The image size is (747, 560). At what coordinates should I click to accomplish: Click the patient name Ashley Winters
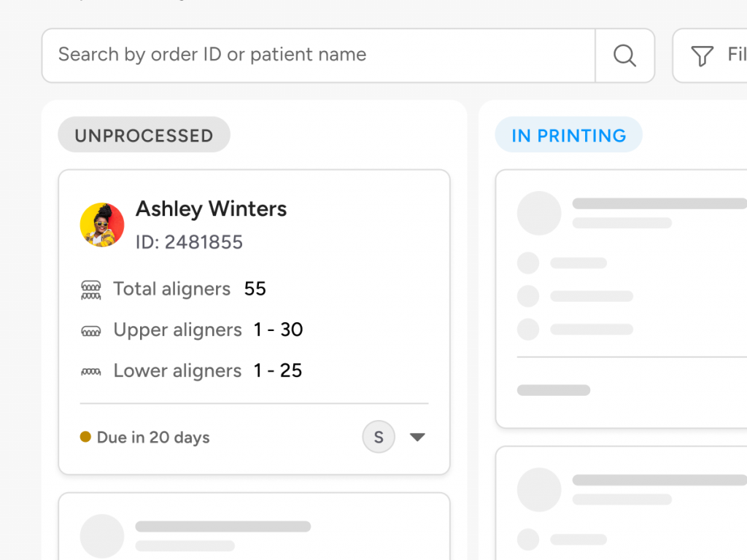coord(211,209)
